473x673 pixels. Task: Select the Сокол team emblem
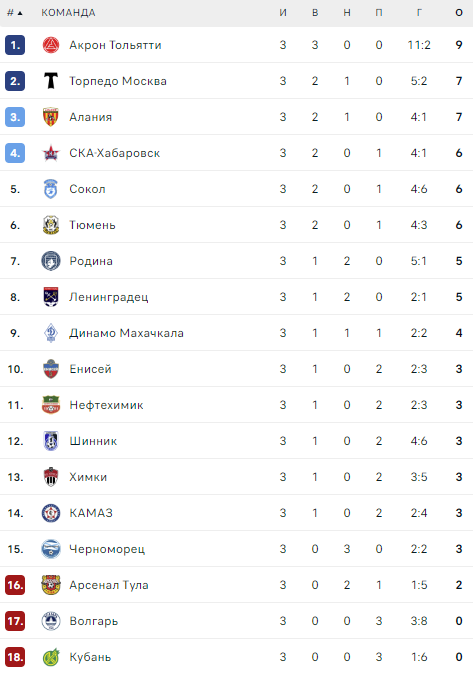point(51,189)
